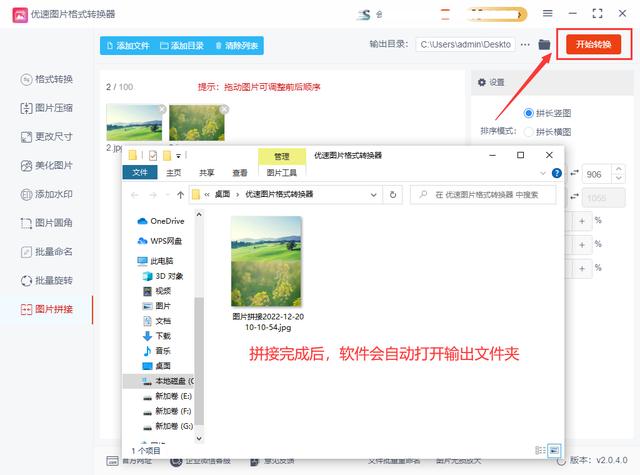
Task: Open Explorer help question icon
Action: [557, 173]
